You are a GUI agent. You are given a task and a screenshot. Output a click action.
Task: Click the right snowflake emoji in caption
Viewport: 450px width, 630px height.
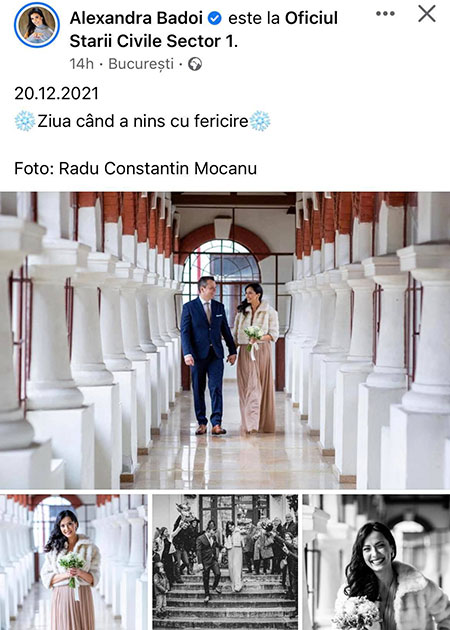(x=260, y=121)
